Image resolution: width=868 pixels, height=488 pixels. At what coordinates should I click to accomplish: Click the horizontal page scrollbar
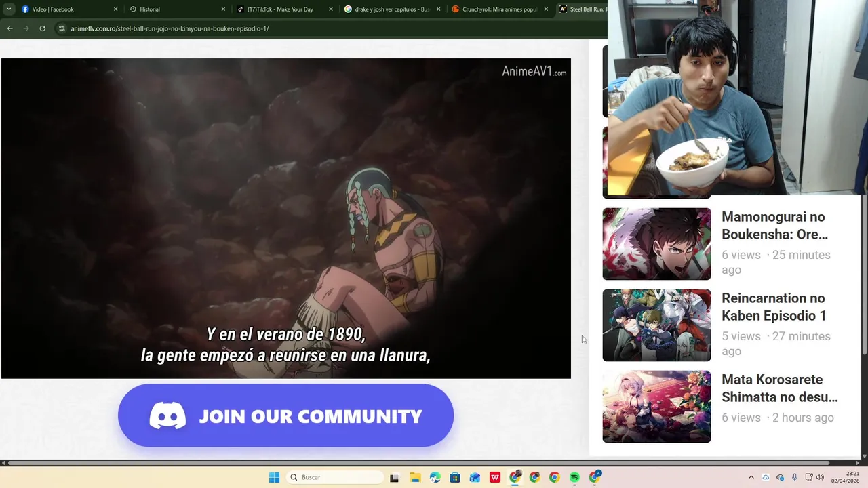tap(418, 463)
